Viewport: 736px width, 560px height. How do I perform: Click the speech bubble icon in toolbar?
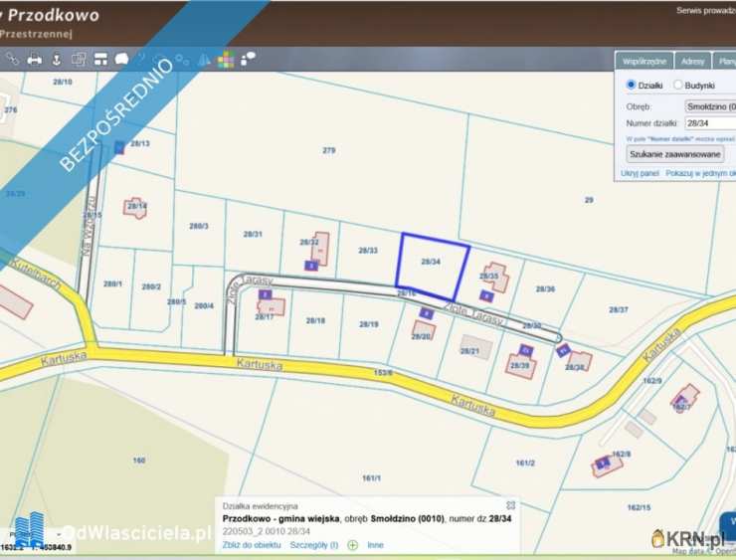tap(122, 59)
